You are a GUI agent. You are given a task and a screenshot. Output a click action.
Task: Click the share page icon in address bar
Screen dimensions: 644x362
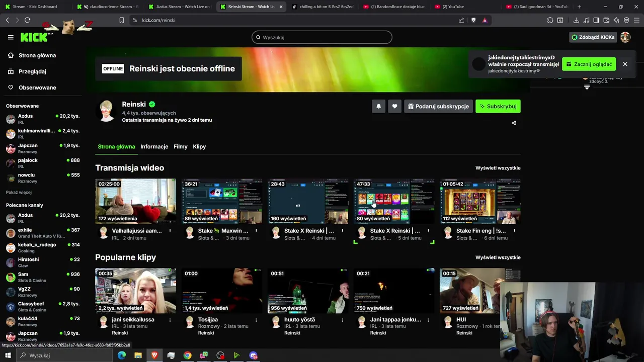(461, 20)
